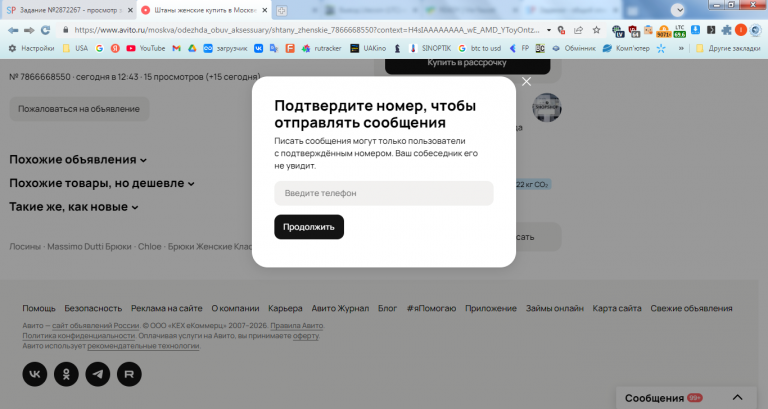Switch to the Задание №2872267 tab
The image size is (768, 409).
(x=69, y=10)
